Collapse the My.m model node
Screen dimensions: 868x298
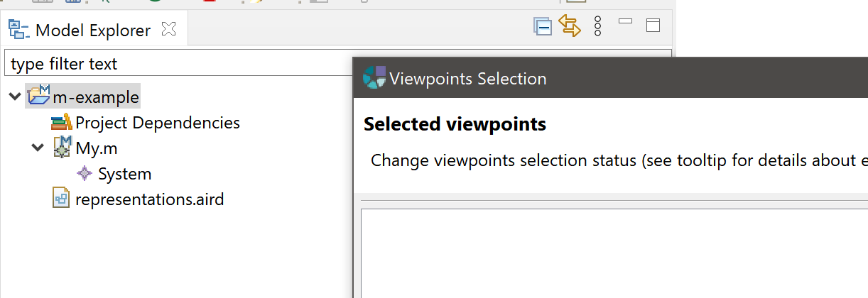click(x=38, y=148)
